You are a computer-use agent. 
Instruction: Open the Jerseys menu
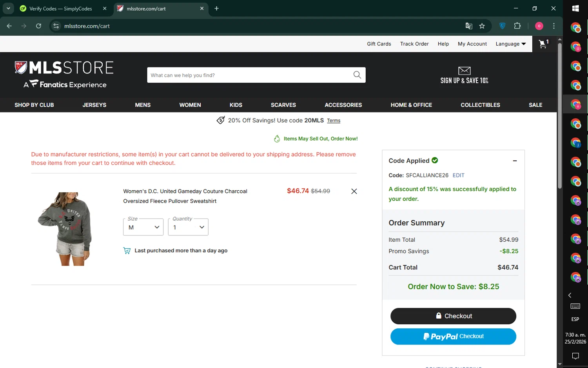pos(94,105)
